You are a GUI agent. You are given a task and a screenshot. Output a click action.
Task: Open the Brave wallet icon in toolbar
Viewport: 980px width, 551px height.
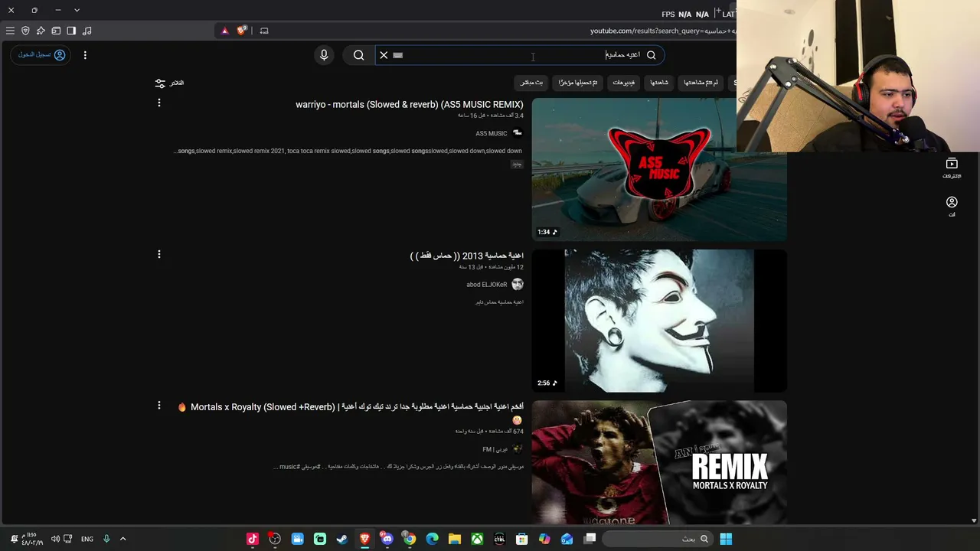click(56, 31)
